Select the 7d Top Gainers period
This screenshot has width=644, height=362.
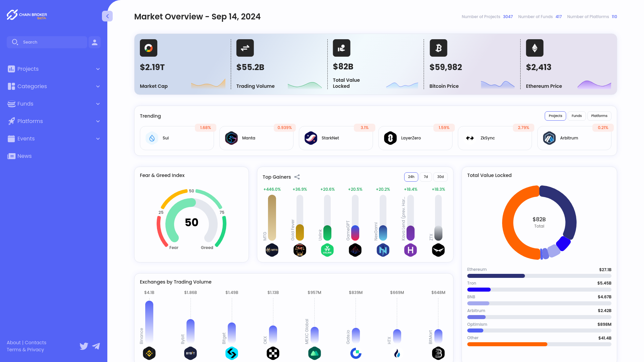pos(426,177)
